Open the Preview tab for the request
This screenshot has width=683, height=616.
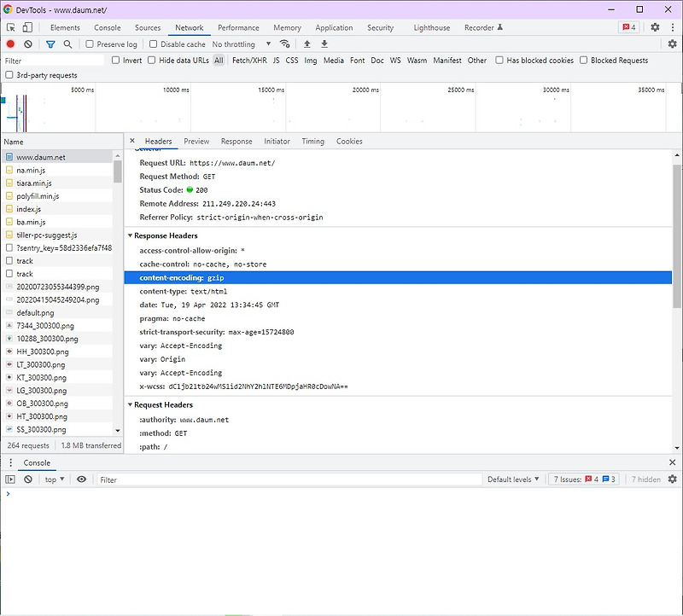click(196, 141)
